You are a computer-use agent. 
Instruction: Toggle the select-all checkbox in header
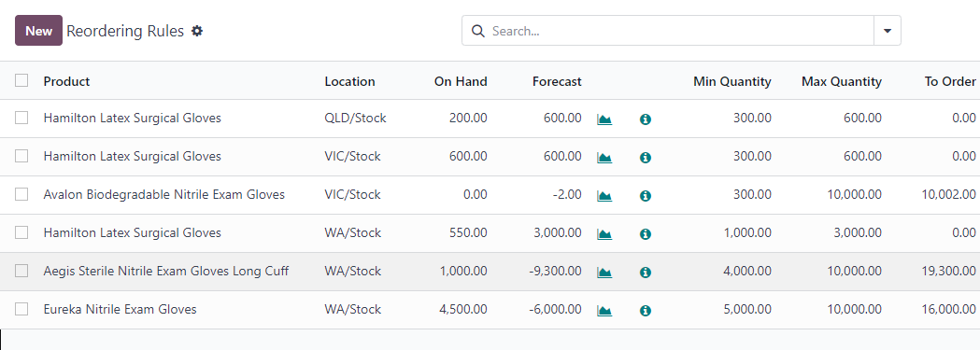point(21,80)
